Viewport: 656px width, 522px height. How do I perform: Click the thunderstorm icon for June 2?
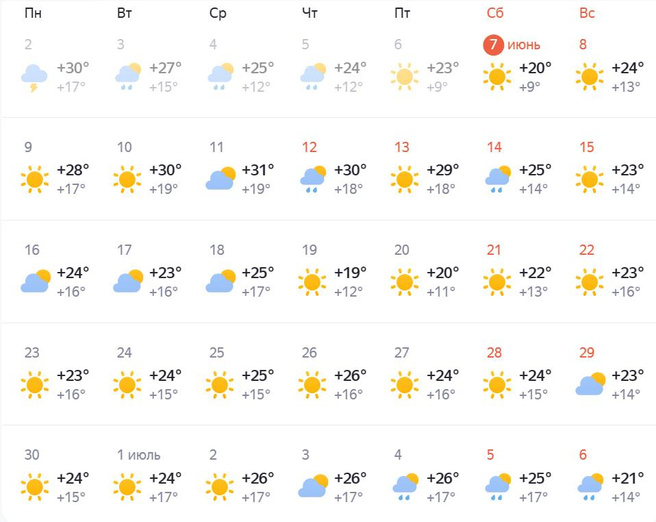(x=35, y=76)
